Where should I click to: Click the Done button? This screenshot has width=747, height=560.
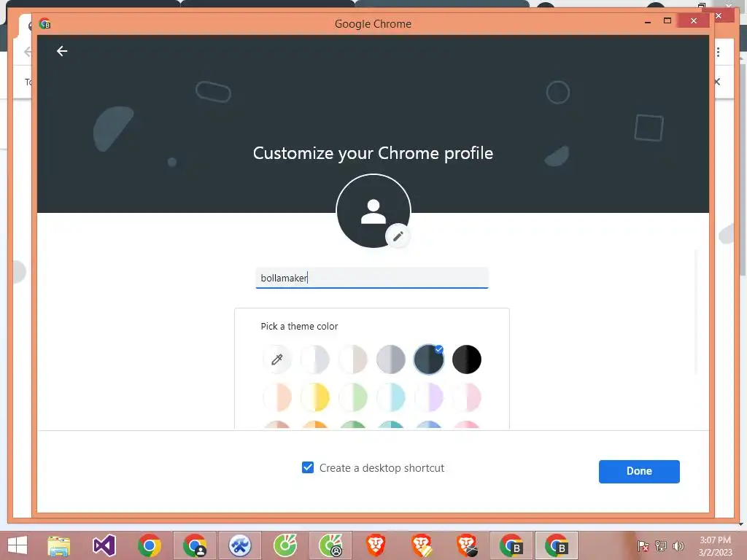639,472
